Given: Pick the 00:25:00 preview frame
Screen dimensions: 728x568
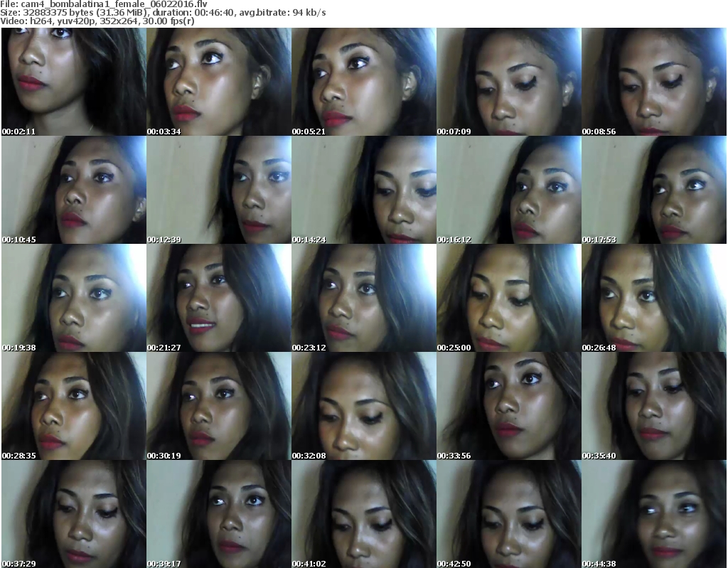Looking at the screenshot, I should pyautogui.click(x=509, y=298).
